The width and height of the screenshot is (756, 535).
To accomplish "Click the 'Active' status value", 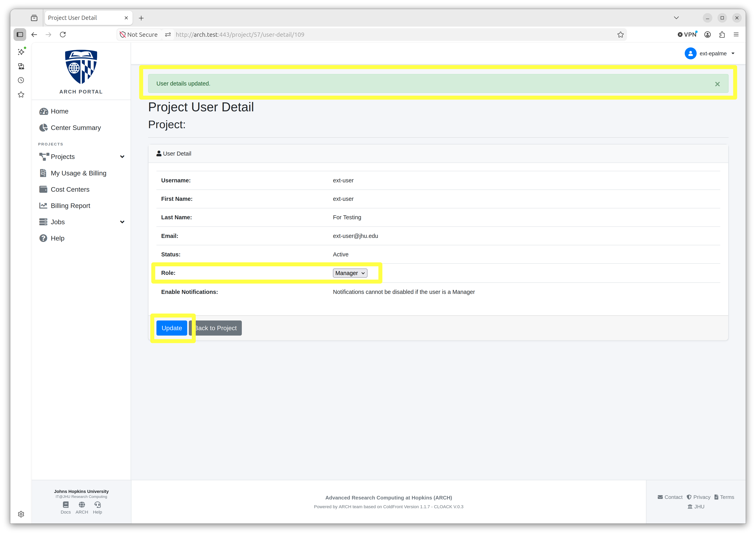I will [x=340, y=255].
